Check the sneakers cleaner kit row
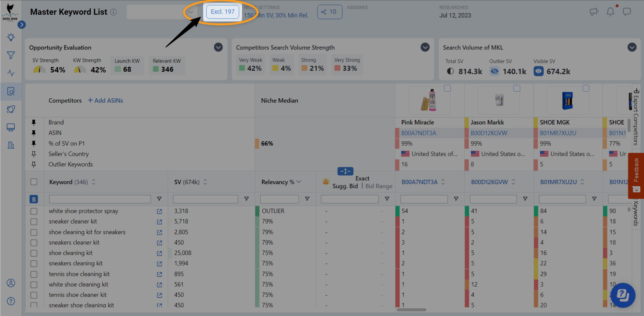Image resolution: width=644 pixels, height=316 pixels. [x=34, y=243]
